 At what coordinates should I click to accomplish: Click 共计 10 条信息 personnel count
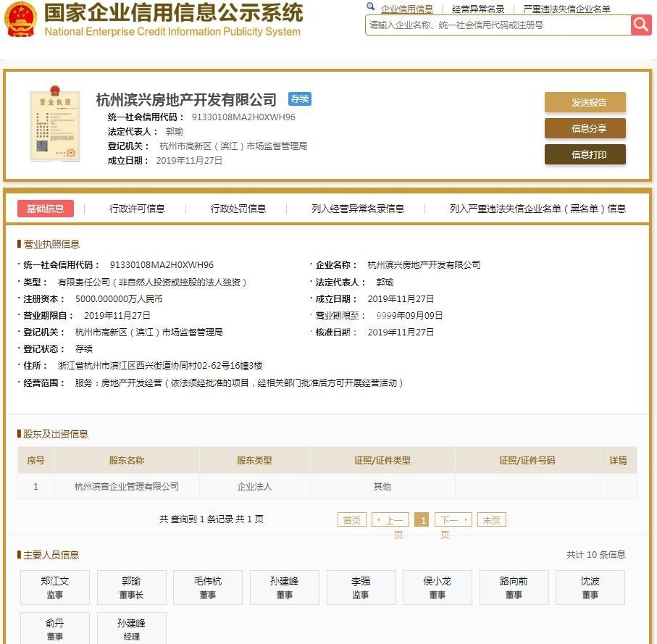(596, 554)
